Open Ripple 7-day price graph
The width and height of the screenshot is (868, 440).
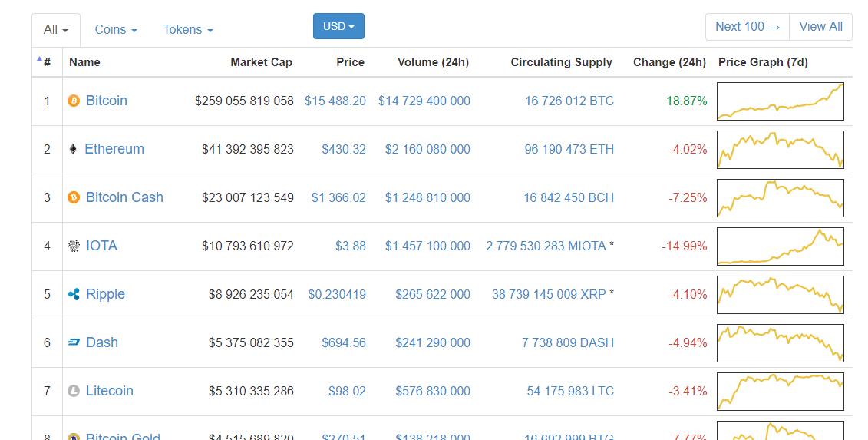tap(780, 294)
